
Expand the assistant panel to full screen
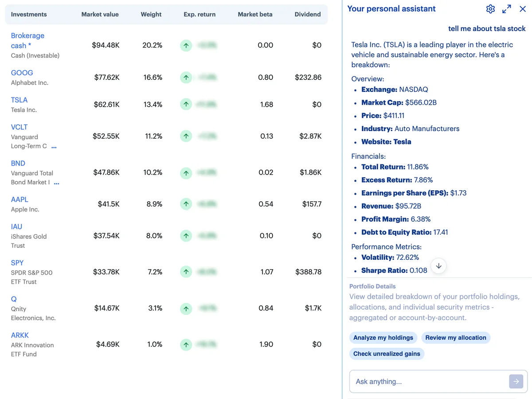point(507,8)
